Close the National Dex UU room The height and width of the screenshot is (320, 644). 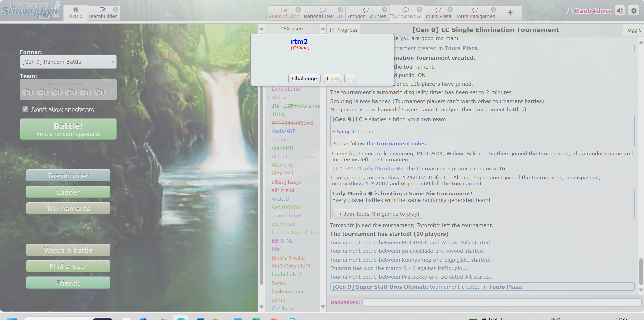coord(341,9)
